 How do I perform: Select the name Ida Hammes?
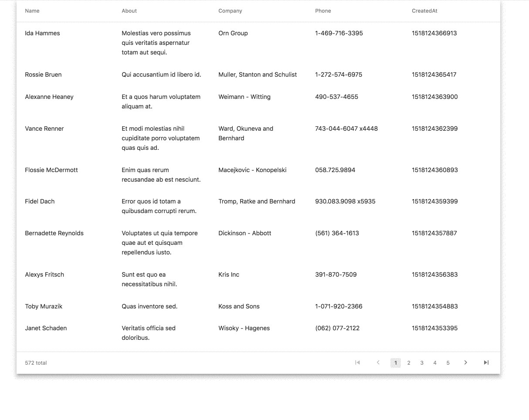[42, 33]
